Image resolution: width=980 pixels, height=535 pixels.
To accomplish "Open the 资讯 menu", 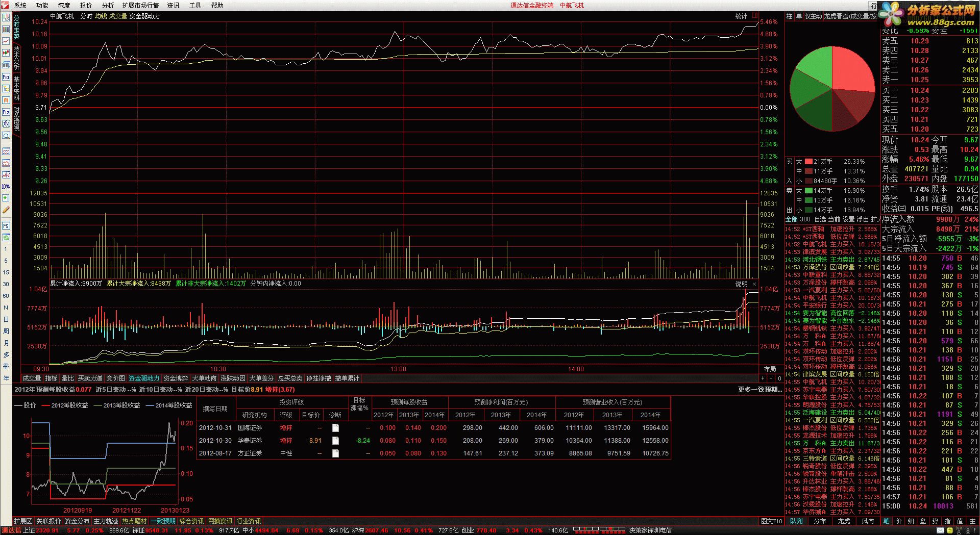I will pos(173,5).
